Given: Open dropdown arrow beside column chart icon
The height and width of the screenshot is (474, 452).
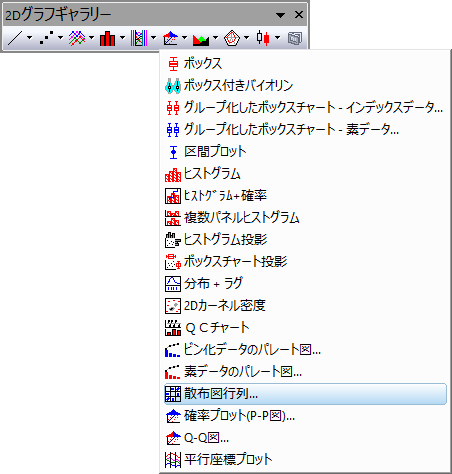Looking at the screenshot, I should tap(122, 38).
